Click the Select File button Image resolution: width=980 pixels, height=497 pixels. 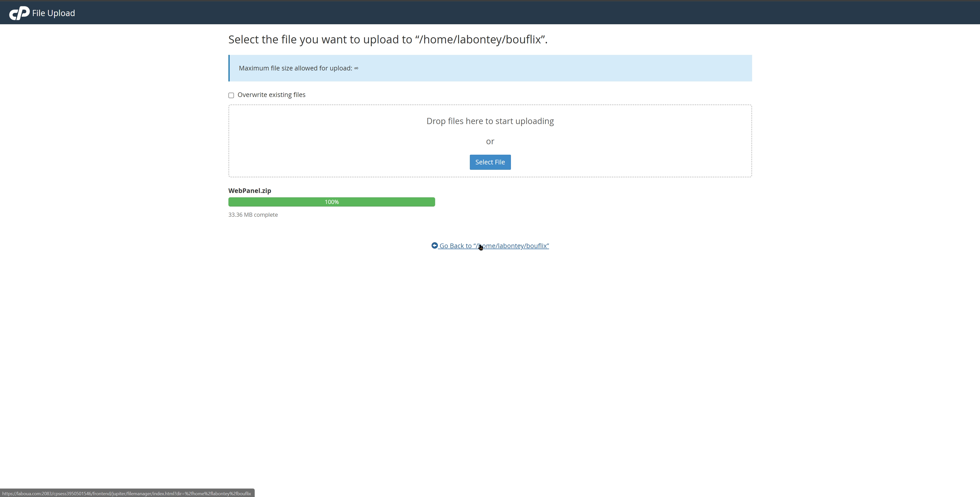490,162
